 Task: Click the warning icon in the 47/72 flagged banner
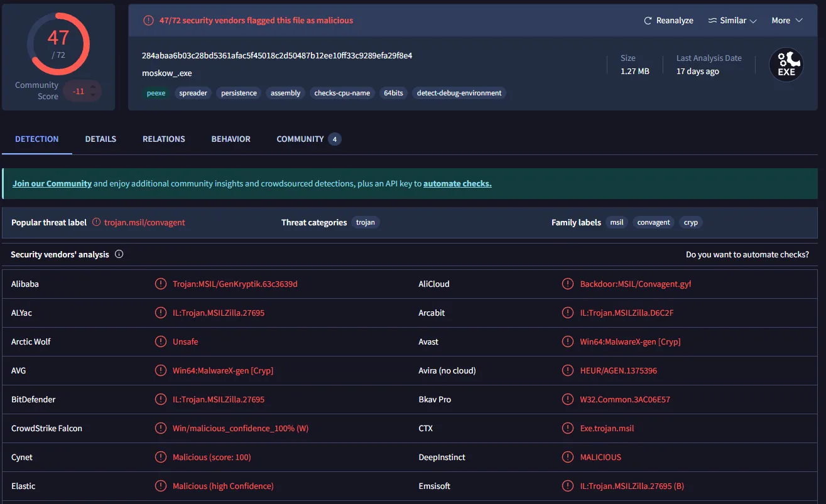tap(148, 21)
